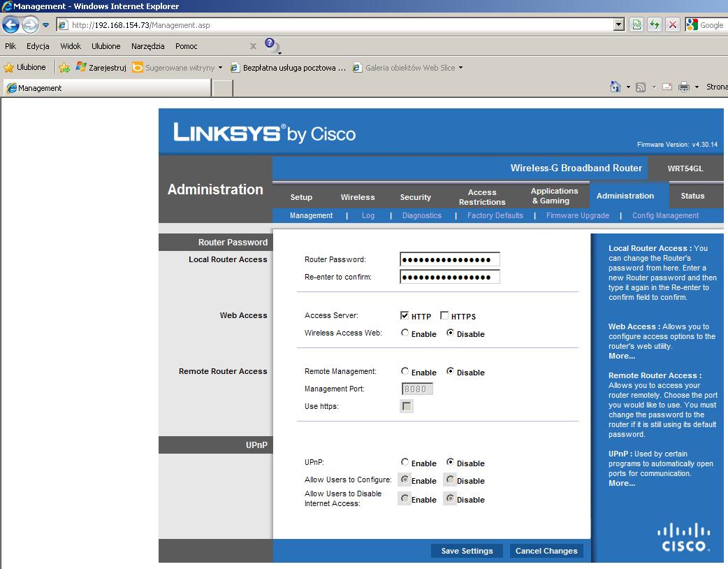
Task: Open the Narzędzia menu
Action: (x=147, y=46)
